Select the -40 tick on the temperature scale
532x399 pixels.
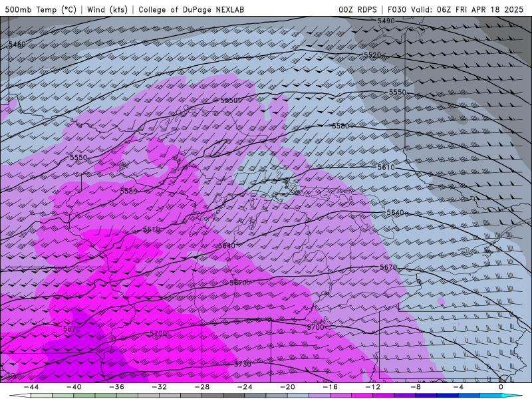[74, 387]
